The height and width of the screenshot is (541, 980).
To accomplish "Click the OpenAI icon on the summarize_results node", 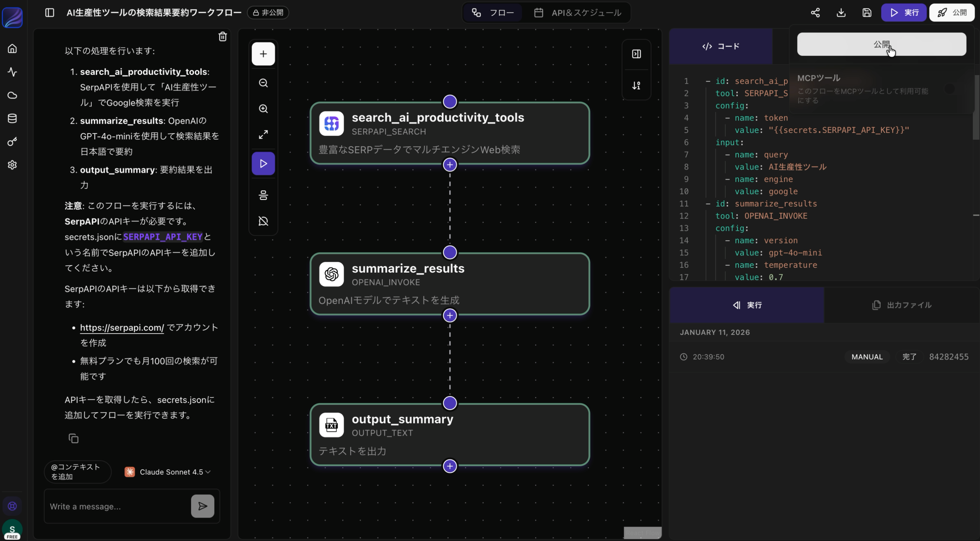I will coord(332,274).
